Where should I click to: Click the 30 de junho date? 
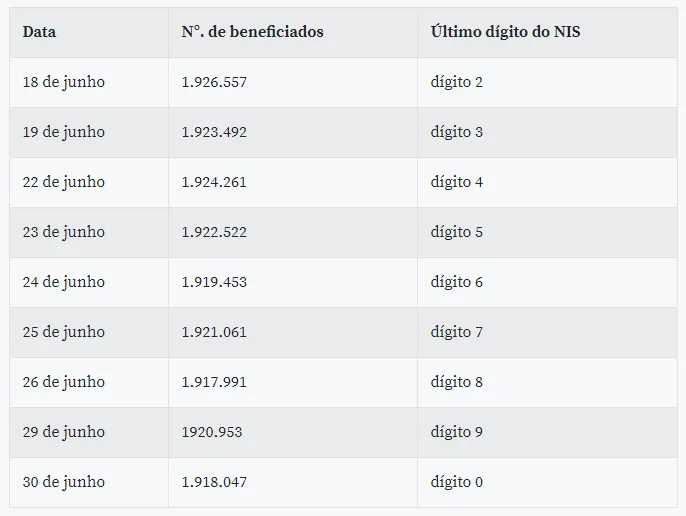coord(64,482)
